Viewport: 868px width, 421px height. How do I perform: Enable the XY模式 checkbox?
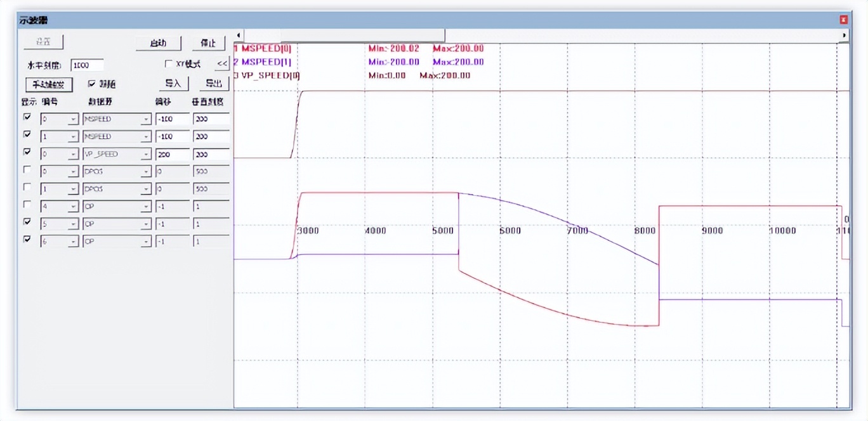[x=169, y=64]
